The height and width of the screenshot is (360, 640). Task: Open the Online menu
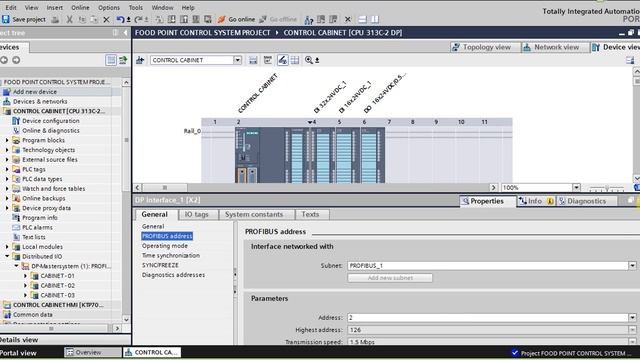(x=80, y=7)
